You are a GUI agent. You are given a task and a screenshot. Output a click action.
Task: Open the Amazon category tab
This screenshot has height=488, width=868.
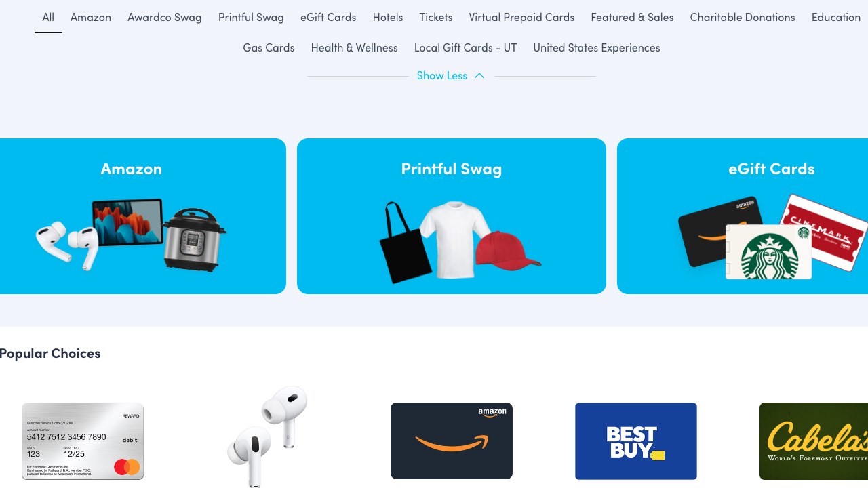pos(91,17)
